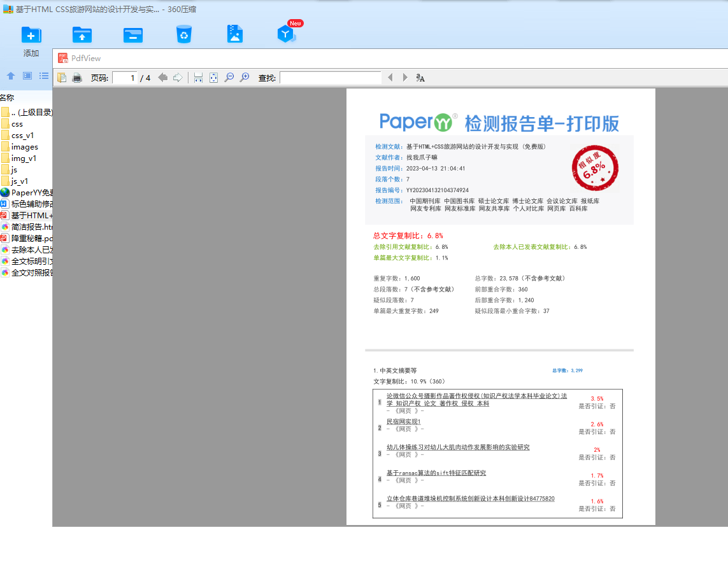Click the 重复字数: 1,600 text
The width and height of the screenshot is (728, 567).
(x=397, y=278)
